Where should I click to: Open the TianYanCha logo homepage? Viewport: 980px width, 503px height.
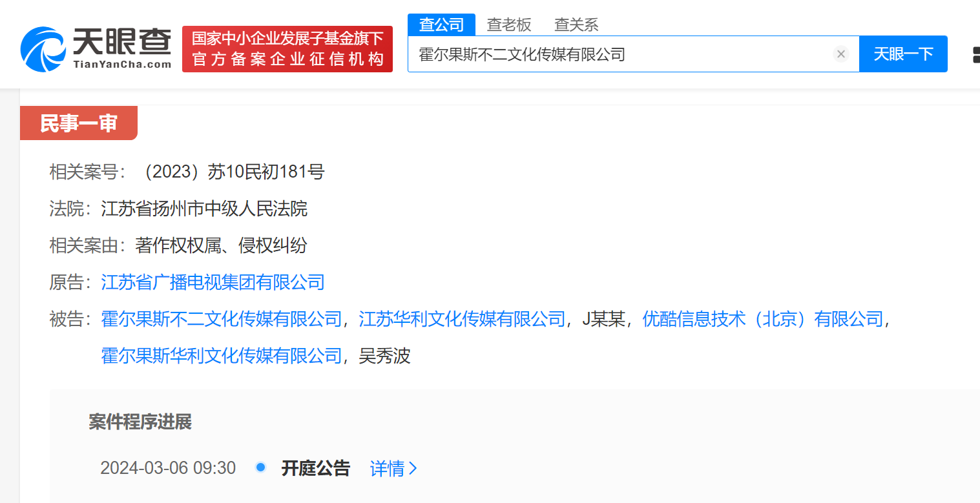coord(96,49)
